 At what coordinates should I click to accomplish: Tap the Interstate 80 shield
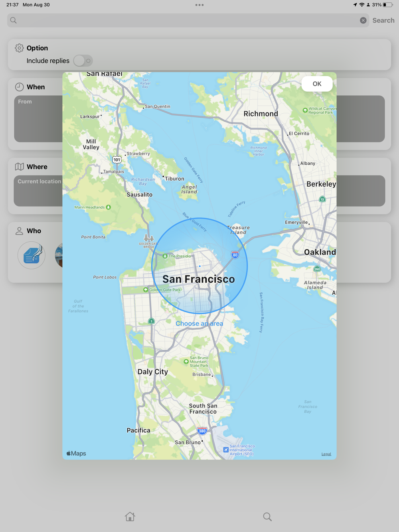(x=235, y=255)
